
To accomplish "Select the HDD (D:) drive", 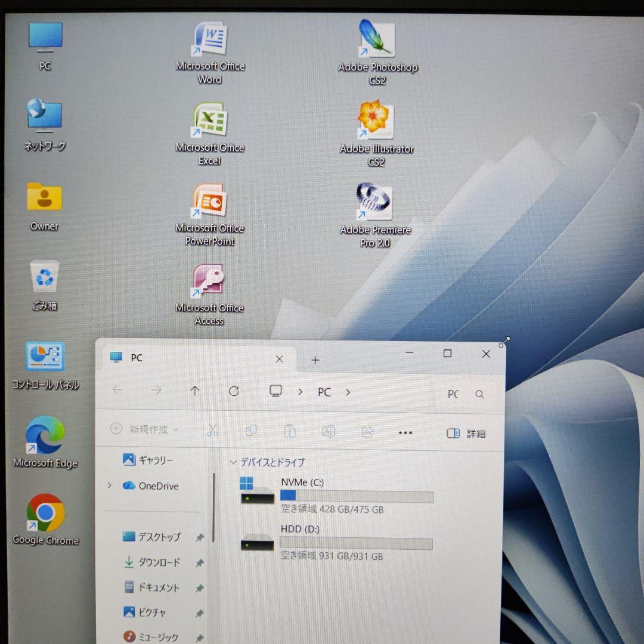I will pos(336,542).
